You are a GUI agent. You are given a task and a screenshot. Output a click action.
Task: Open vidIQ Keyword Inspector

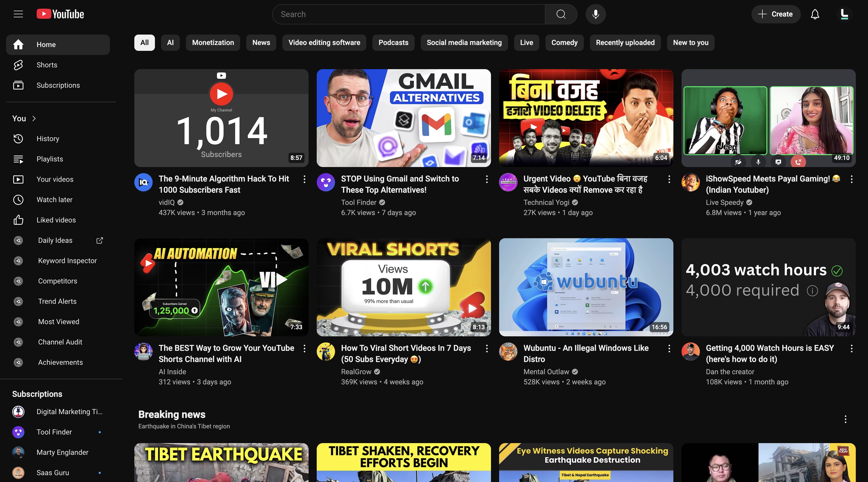coord(58,261)
